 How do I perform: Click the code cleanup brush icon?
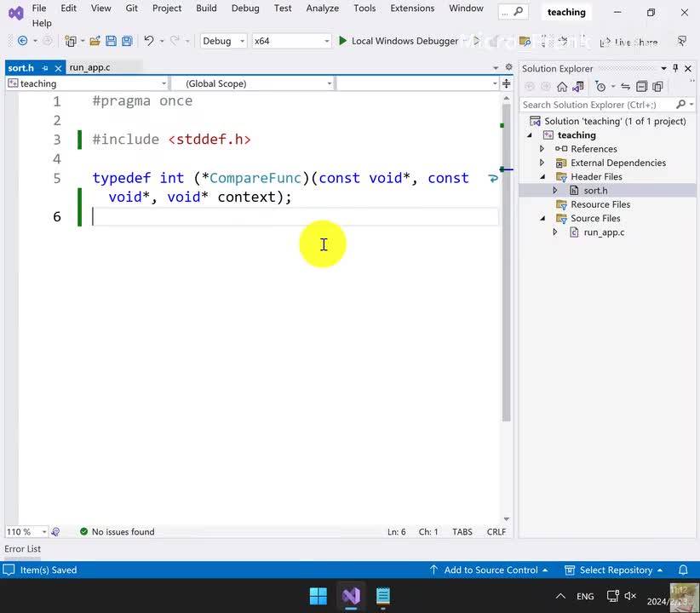[55, 532]
